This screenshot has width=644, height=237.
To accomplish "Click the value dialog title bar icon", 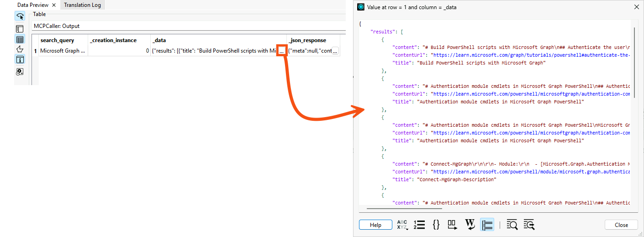I will pos(361,7).
